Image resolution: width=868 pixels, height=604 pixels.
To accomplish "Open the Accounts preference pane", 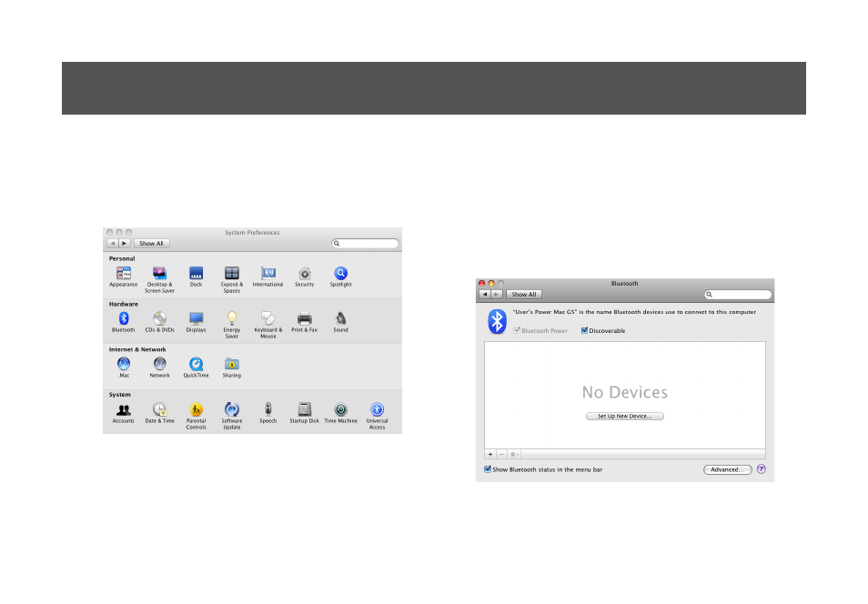I will pyautogui.click(x=124, y=412).
